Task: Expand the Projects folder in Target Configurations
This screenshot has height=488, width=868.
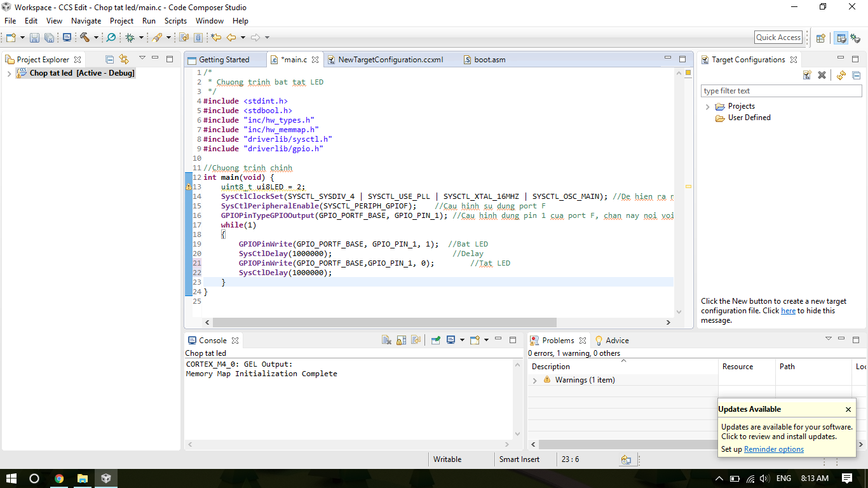Action: [x=707, y=107]
